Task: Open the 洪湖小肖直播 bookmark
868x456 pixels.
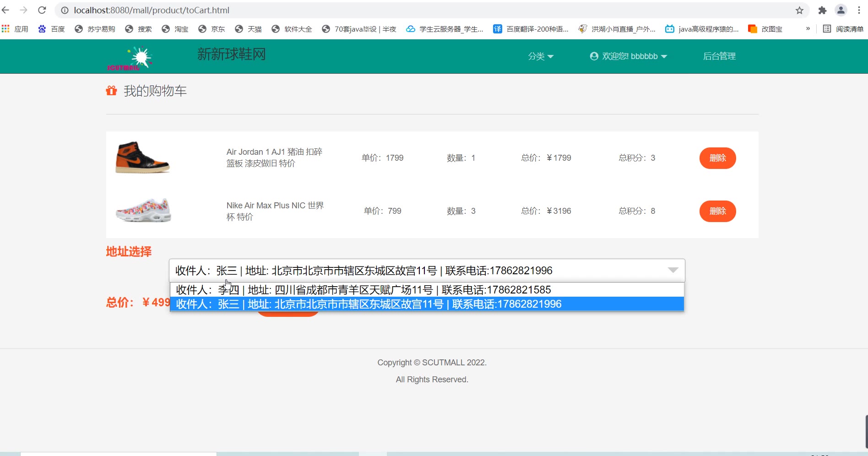Action: (617, 29)
